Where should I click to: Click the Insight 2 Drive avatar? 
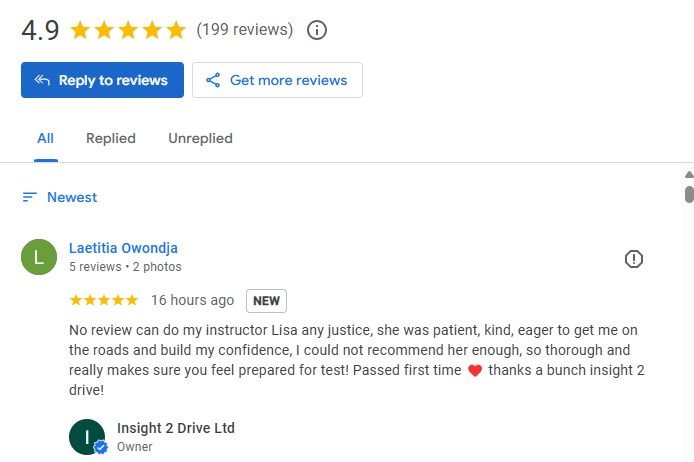pos(87,436)
